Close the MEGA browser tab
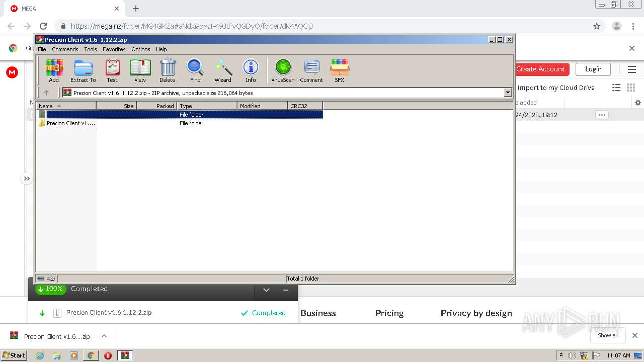The image size is (644, 362). click(117, 9)
